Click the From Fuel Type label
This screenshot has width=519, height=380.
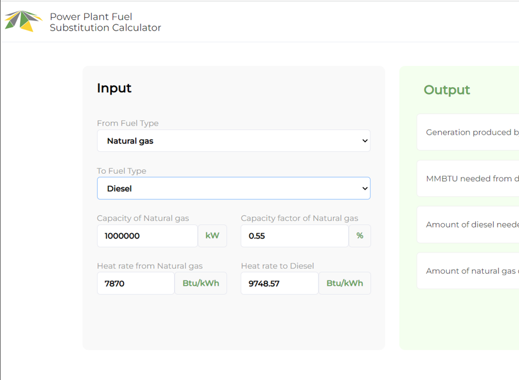[128, 123]
